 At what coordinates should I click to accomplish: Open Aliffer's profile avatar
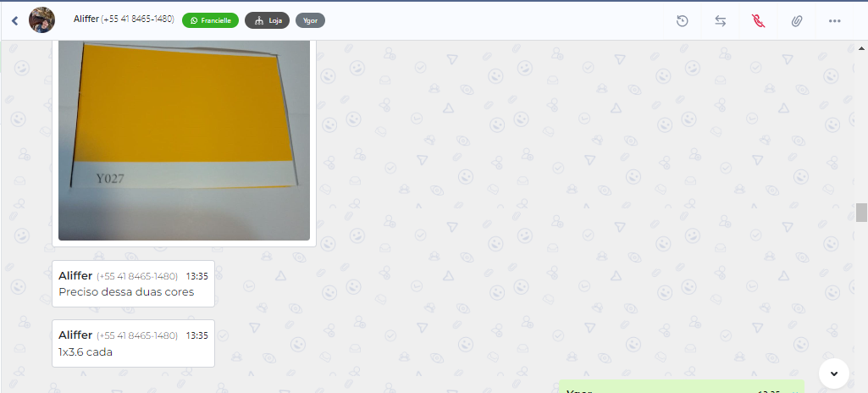coord(41,20)
